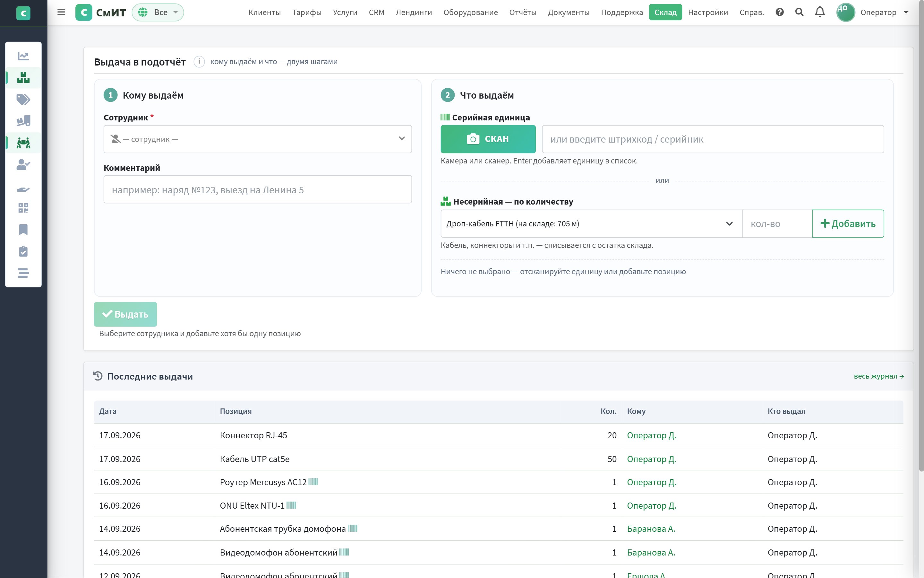Open the hand-holding sidebar icon

click(23, 189)
